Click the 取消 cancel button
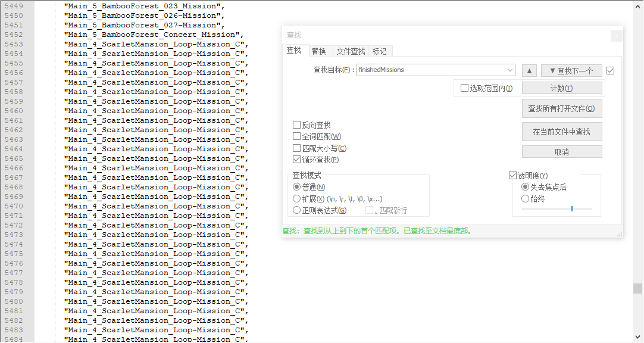 pyautogui.click(x=562, y=152)
